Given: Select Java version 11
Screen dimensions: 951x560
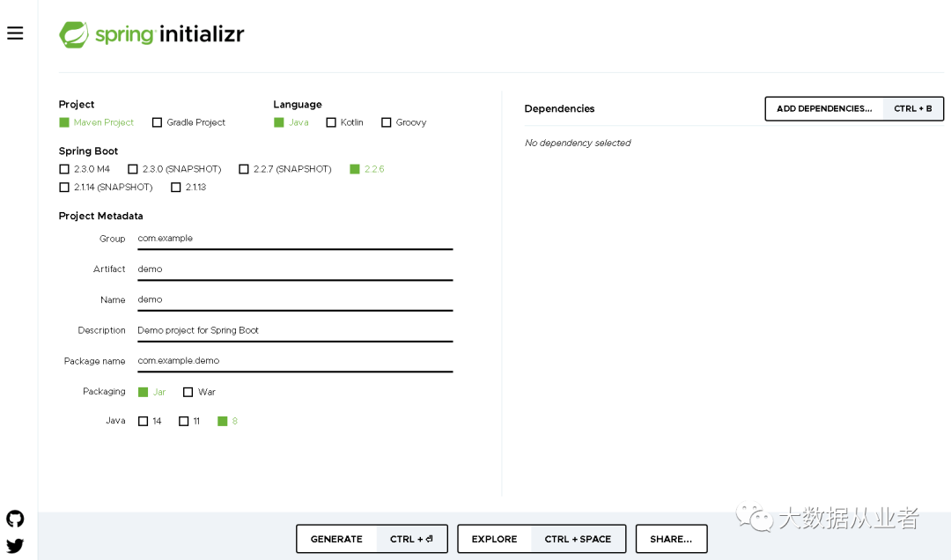Looking at the screenshot, I should pyautogui.click(x=189, y=421).
